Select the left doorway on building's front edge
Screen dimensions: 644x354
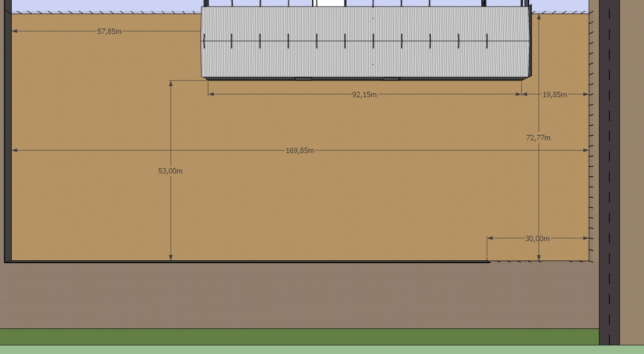303,79
